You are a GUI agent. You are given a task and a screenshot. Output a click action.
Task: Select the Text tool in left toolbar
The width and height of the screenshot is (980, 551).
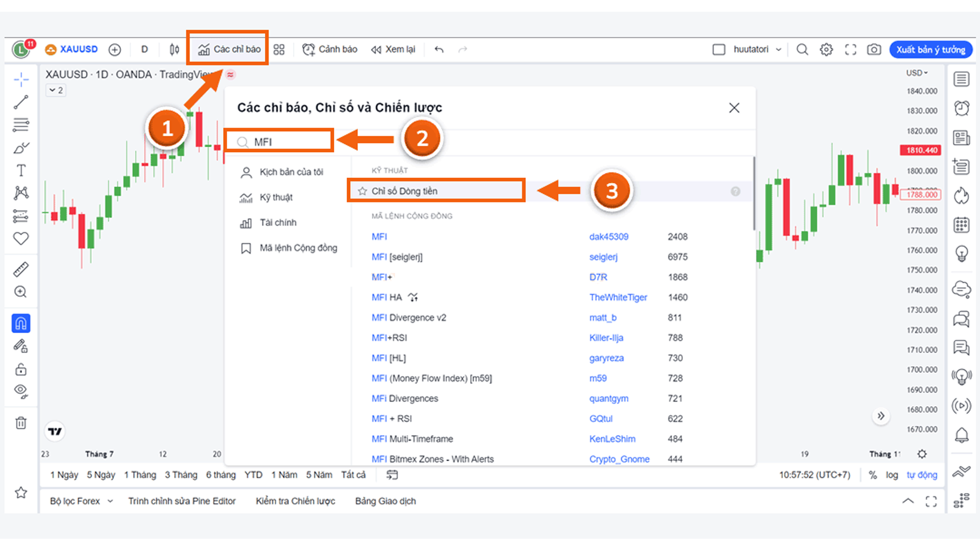(21, 170)
